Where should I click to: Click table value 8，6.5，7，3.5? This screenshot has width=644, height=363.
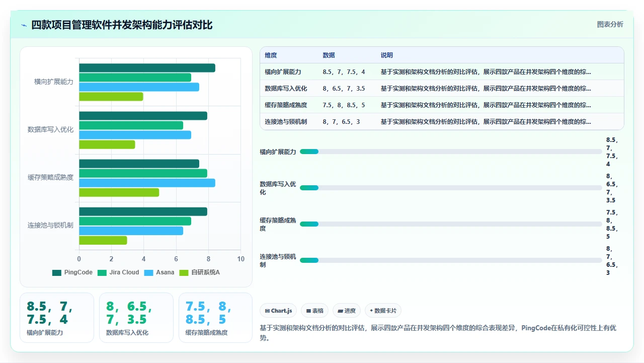point(344,89)
